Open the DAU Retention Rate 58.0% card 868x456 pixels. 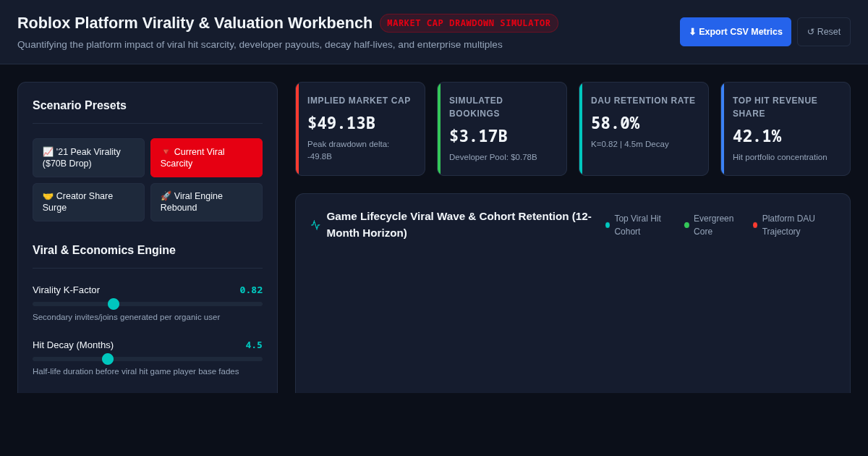644,129
